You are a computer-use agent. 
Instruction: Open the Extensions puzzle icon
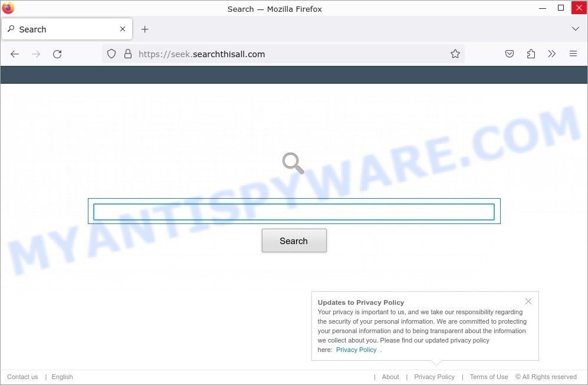tap(531, 54)
